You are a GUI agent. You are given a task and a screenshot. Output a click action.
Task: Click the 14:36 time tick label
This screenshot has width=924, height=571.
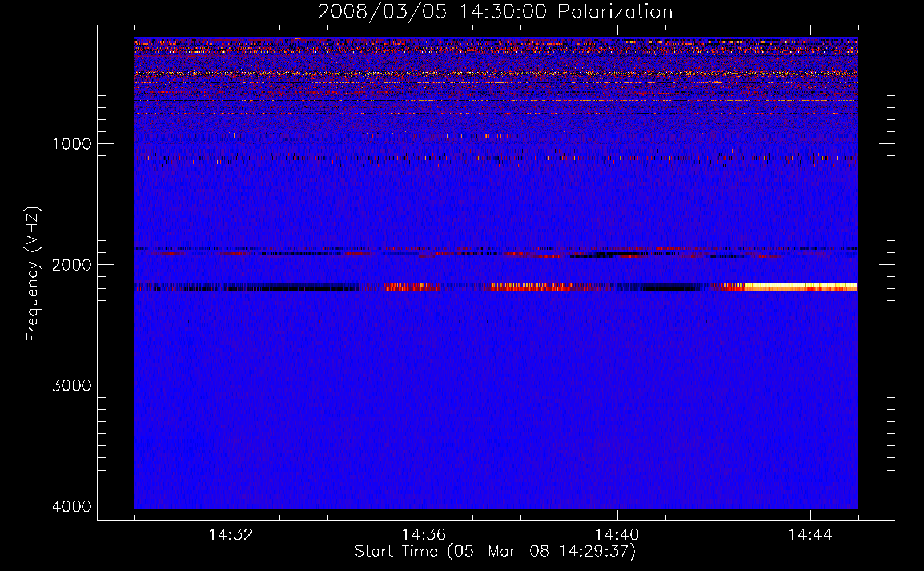[x=424, y=535]
